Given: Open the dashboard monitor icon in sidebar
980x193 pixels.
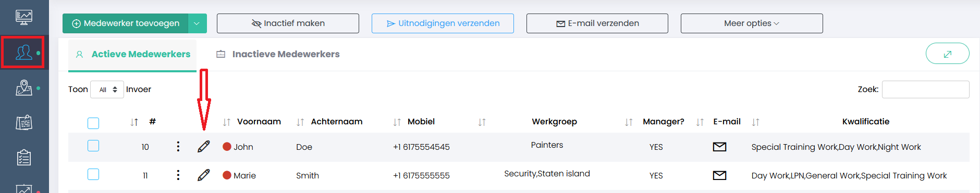Looking at the screenshot, I should coord(23,17).
